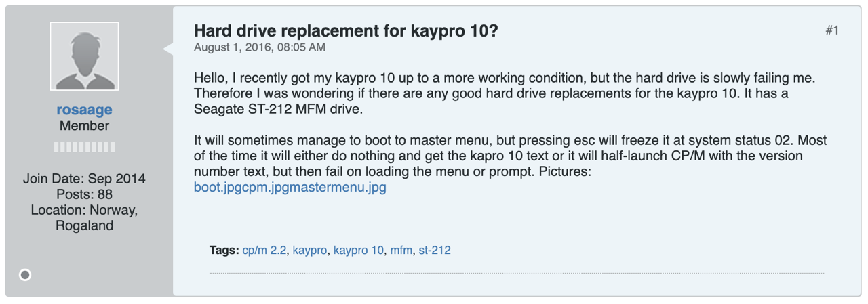Click the Posts: 88 count
Viewport: 868px width, 304px height.
point(84,194)
